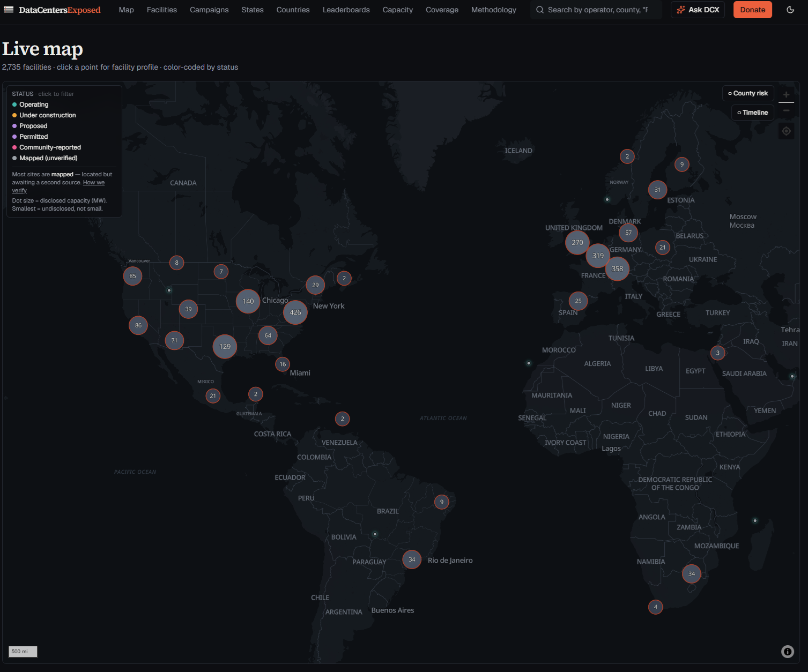The image size is (808, 672).
Task: Open the 71 cluster in the Southwest
Action: (174, 340)
